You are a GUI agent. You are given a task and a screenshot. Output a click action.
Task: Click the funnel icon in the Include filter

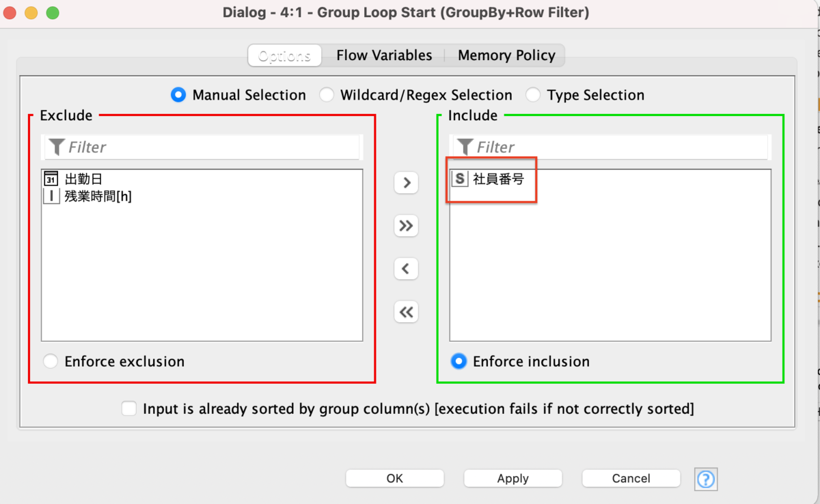464,147
